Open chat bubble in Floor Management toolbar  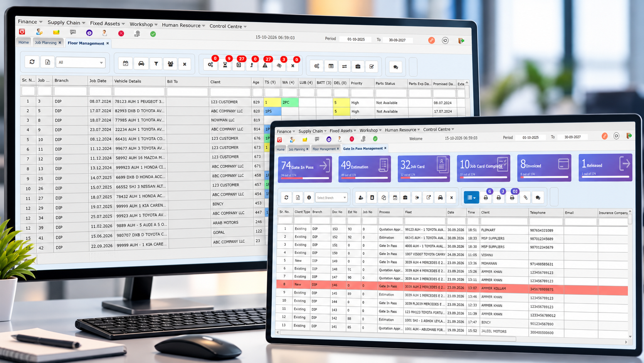click(x=395, y=67)
